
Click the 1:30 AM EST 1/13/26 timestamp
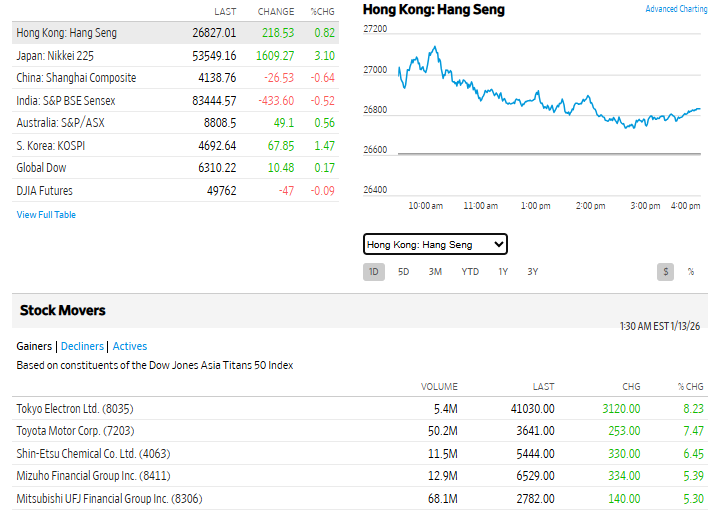point(660,326)
